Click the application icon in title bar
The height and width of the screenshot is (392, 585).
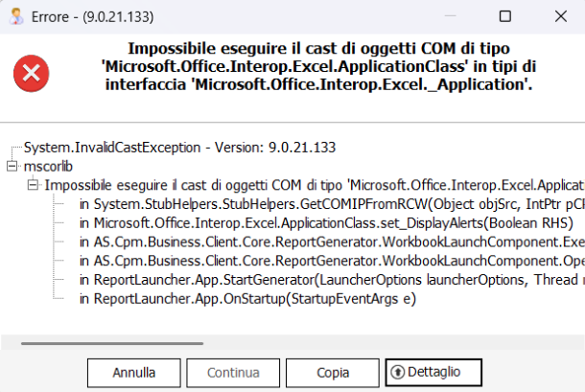pos(16,16)
